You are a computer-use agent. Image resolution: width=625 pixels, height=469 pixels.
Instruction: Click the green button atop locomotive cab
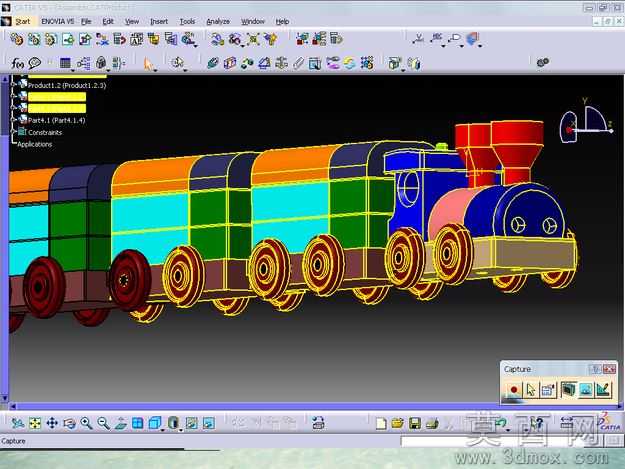(x=441, y=146)
